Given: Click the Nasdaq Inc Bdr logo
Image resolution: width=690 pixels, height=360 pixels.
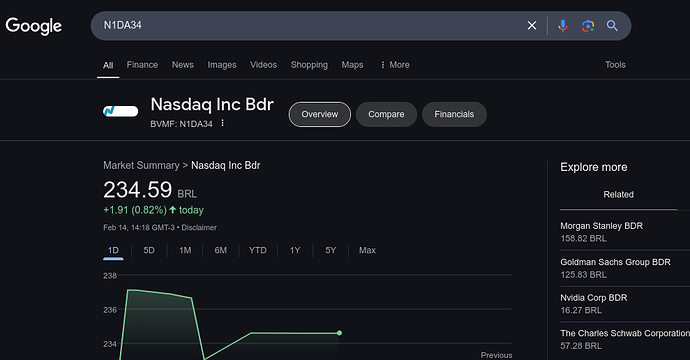Looking at the screenshot, I should (120, 111).
